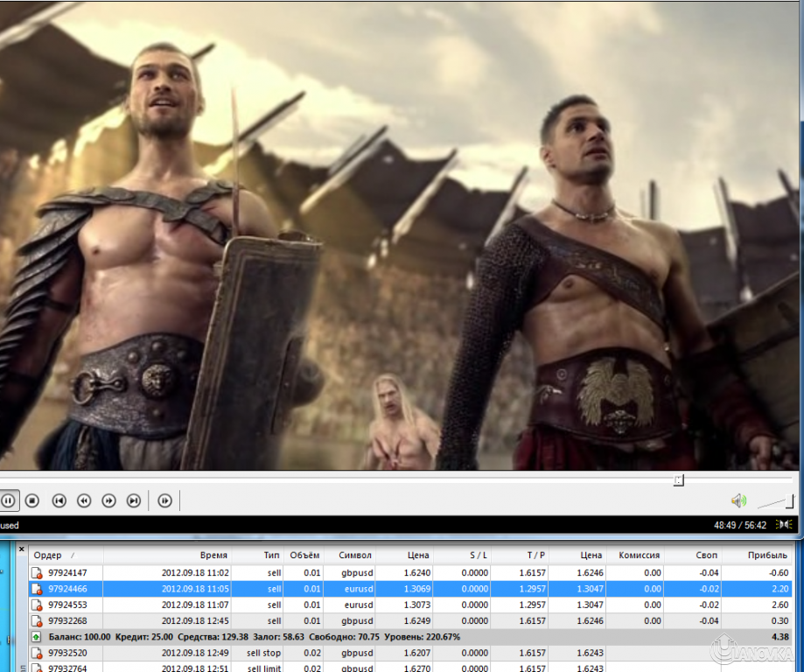Click the seek bar position handle
Image resolution: width=804 pixels, height=672 pixels.
(679, 480)
